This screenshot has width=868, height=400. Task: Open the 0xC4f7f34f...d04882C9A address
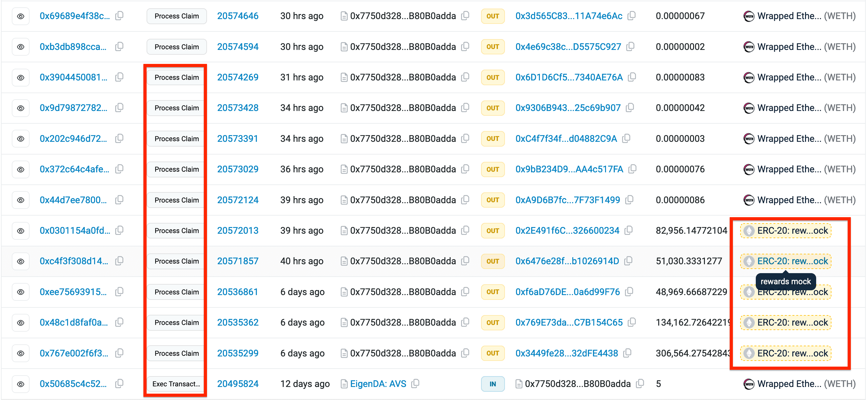566,139
